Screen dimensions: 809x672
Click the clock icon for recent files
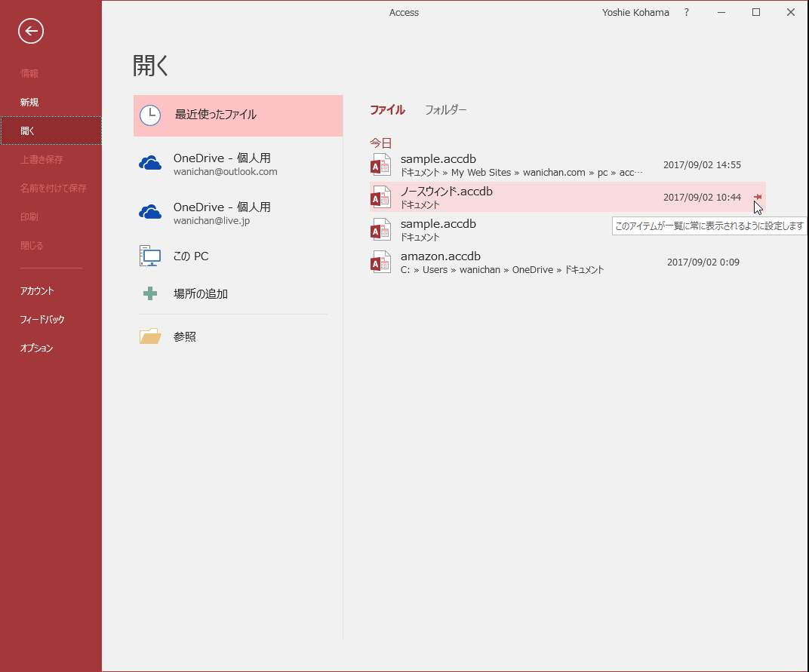(x=150, y=115)
